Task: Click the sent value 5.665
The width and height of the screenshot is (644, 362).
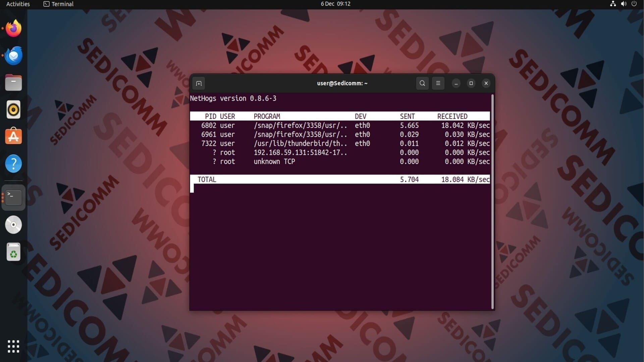Action: (409, 125)
